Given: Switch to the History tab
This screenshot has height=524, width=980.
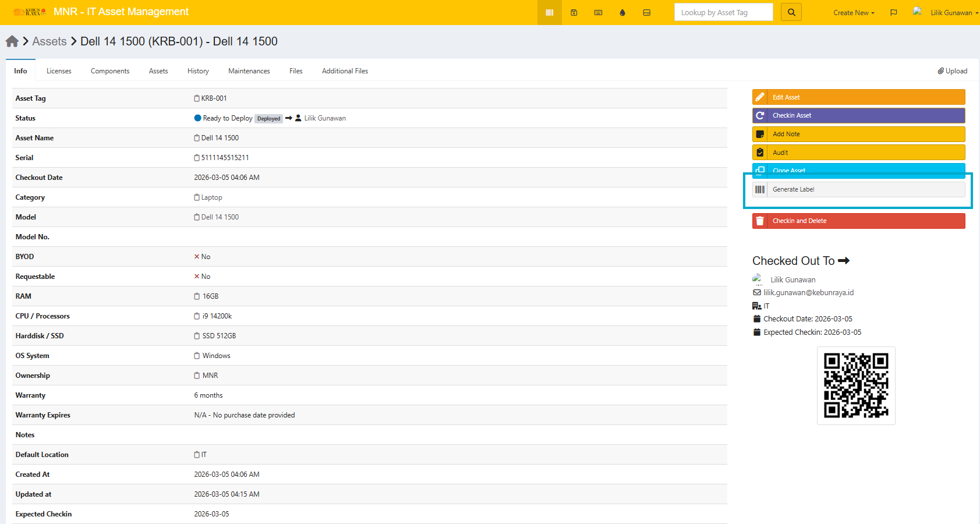Looking at the screenshot, I should (x=198, y=71).
